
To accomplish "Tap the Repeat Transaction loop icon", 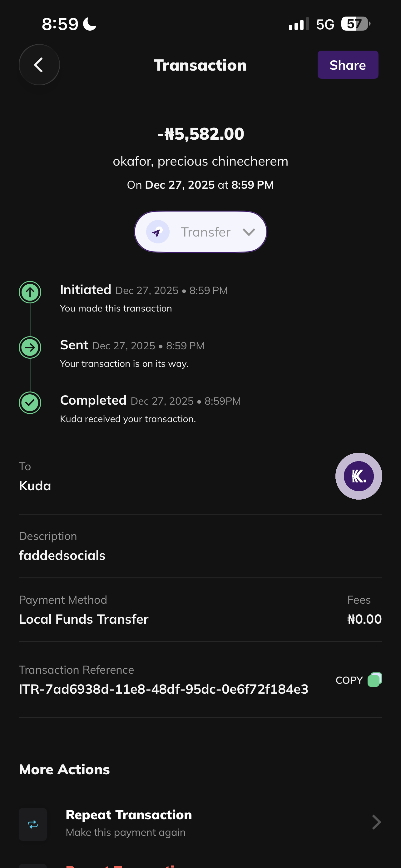I will (x=33, y=824).
